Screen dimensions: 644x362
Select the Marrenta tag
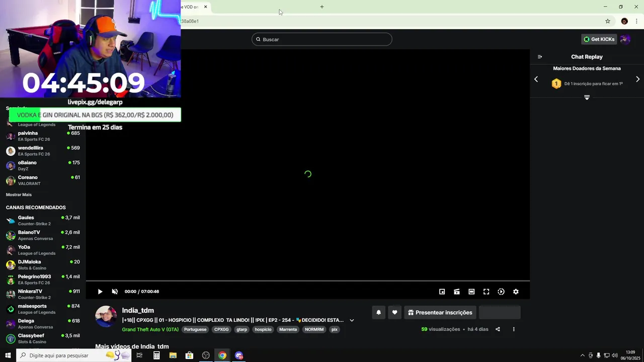tap(288, 329)
